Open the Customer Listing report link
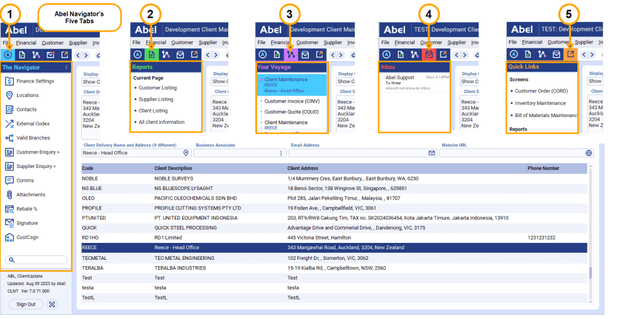Screen dimensions: 644x319 click(157, 88)
